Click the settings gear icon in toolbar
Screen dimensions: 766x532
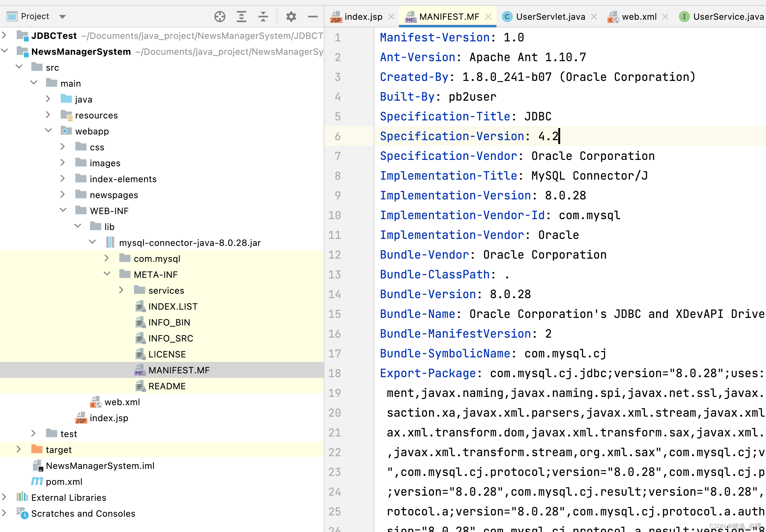click(290, 16)
